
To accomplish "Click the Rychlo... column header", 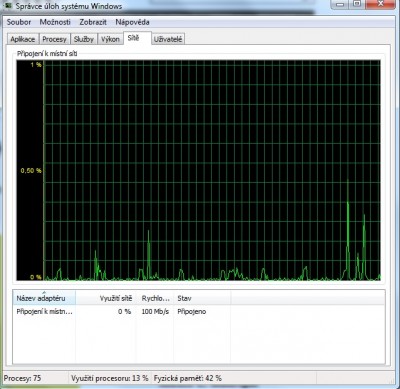I will [155, 298].
